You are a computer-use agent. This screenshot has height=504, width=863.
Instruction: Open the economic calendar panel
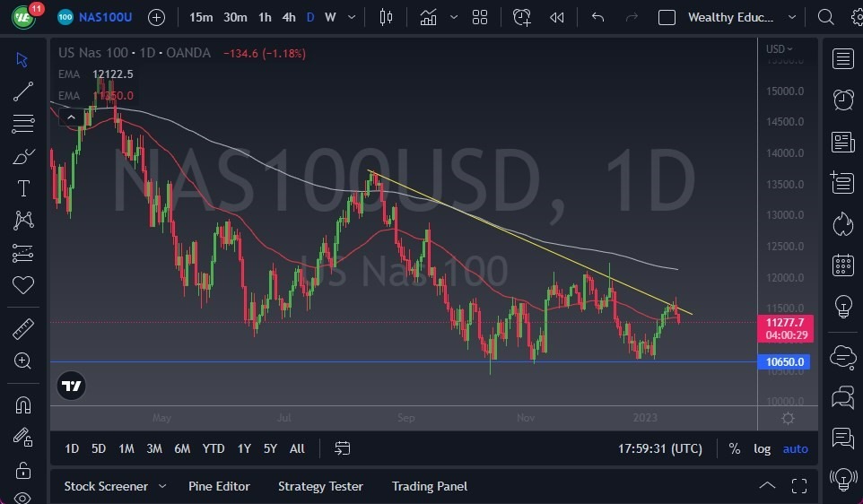pos(842,265)
